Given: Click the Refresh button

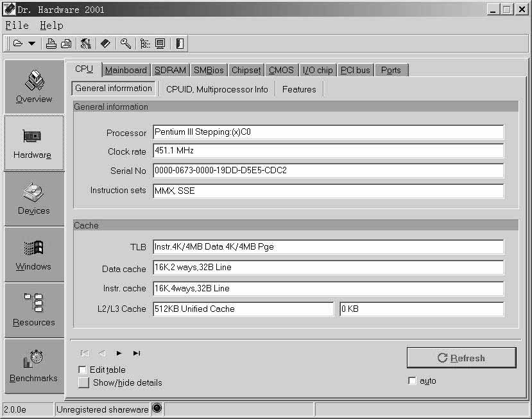Looking at the screenshot, I should [461, 357].
